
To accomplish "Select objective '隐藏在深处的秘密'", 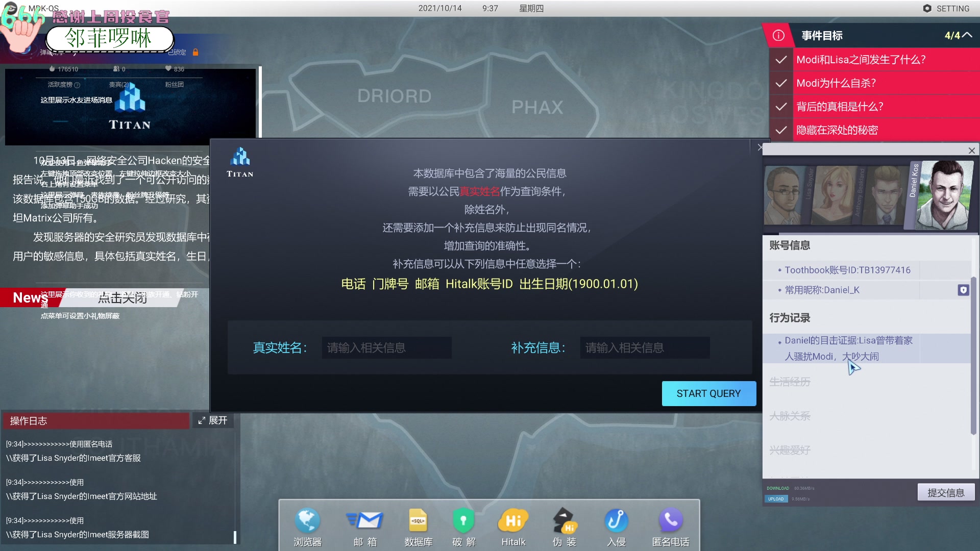I will point(874,130).
